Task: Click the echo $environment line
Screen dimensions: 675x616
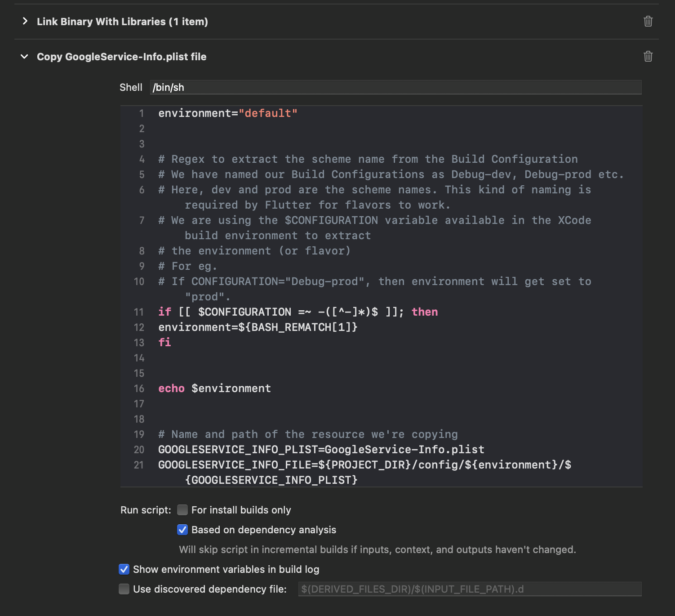Action: (x=214, y=388)
